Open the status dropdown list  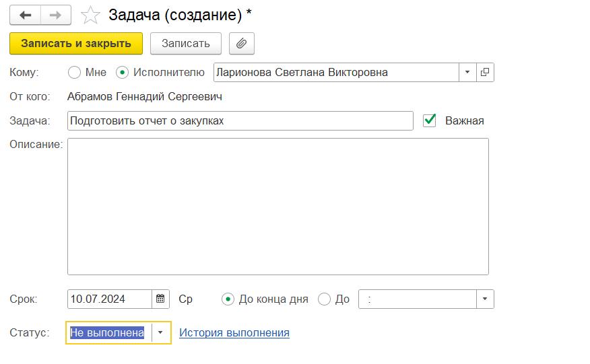pos(160,333)
